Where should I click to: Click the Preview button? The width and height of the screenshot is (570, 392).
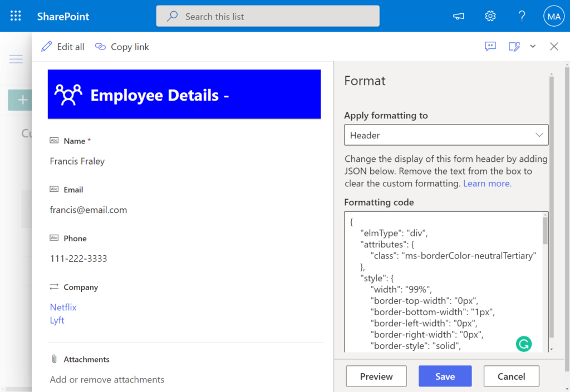376,376
